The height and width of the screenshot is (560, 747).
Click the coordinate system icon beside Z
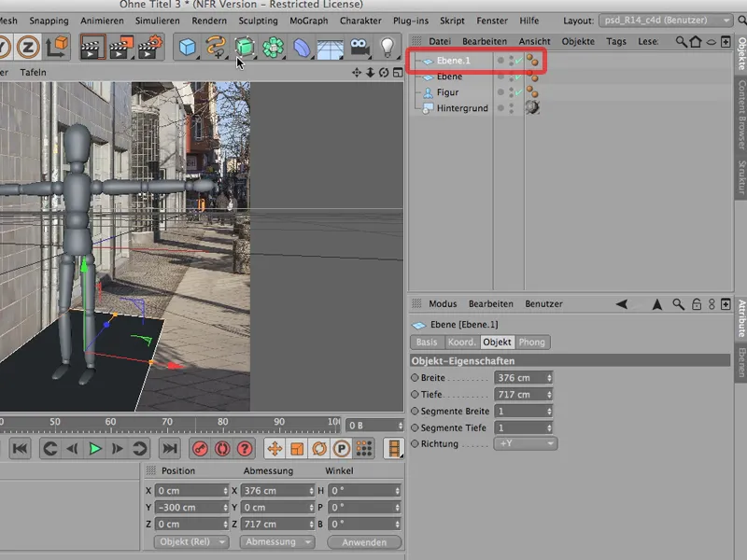(x=57, y=48)
